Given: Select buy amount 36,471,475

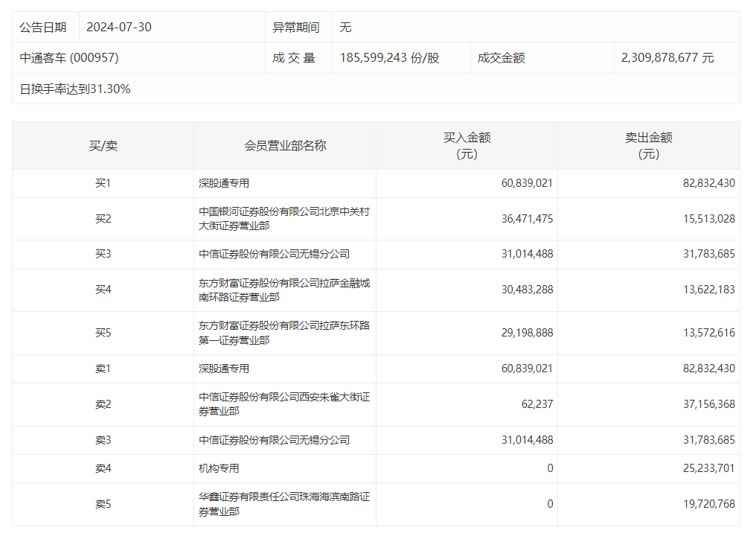Looking at the screenshot, I should [x=527, y=219].
